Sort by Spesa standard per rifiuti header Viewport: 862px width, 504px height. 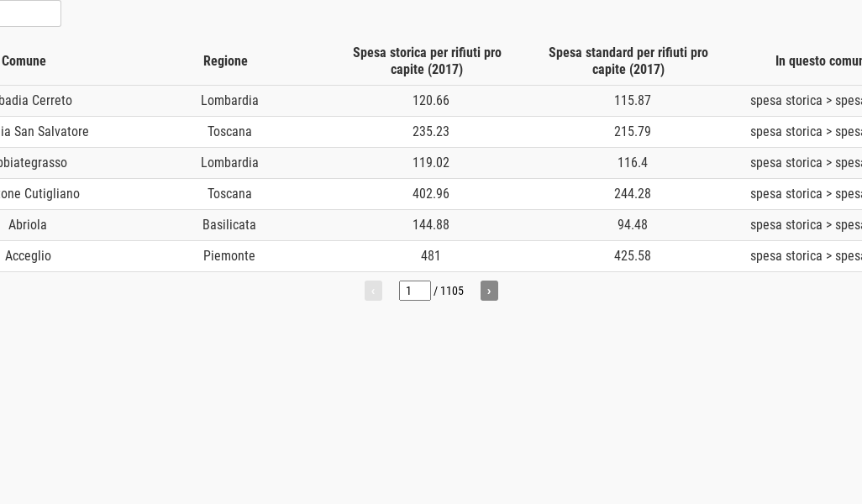coord(628,60)
